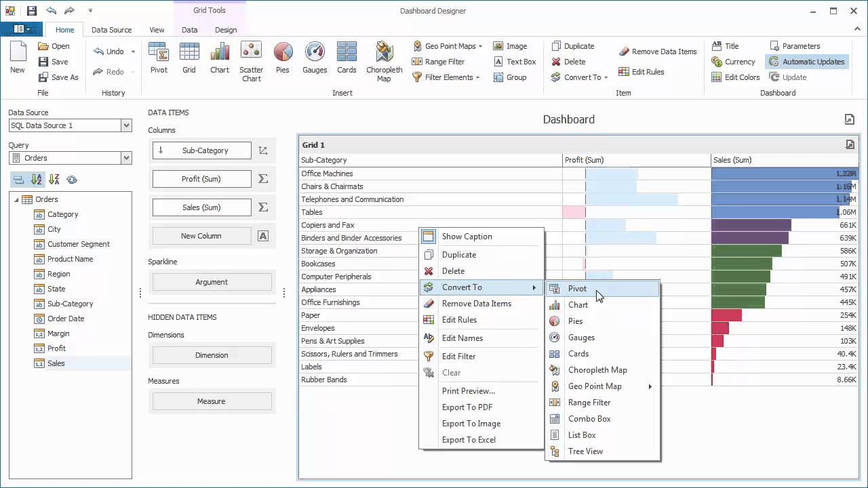868x488 pixels.
Task: Click the Range Filter ribbon button
Action: coord(438,62)
